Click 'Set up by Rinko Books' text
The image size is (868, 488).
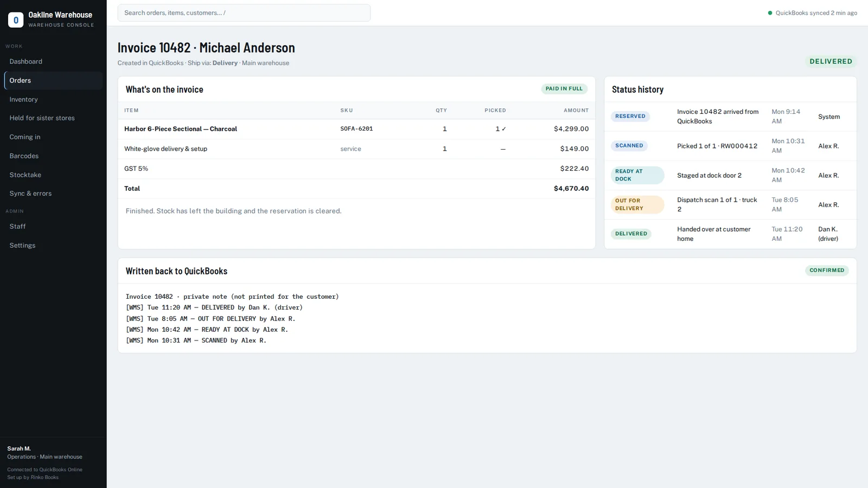[33, 478]
